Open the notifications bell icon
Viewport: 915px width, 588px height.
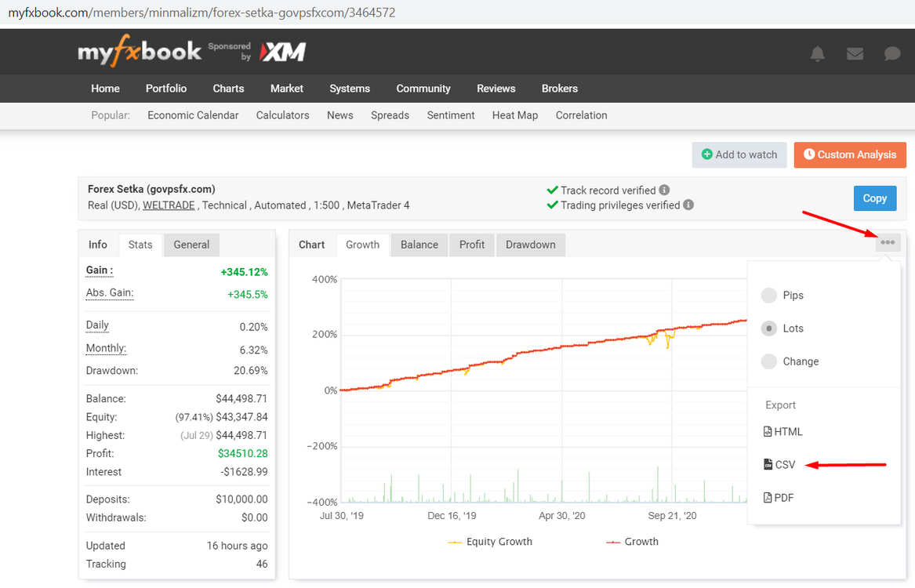(x=818, y=53)
